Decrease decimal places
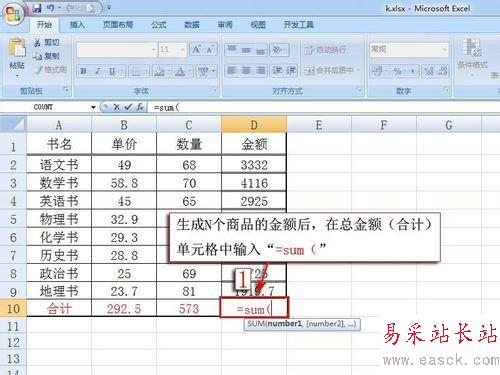500x375 pixels. (x=442, y=71)
